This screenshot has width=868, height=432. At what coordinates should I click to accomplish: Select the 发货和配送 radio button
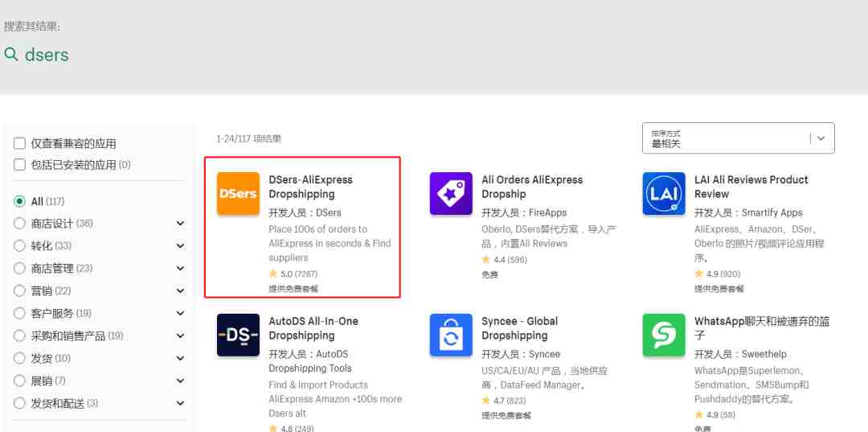pos(19,403)
